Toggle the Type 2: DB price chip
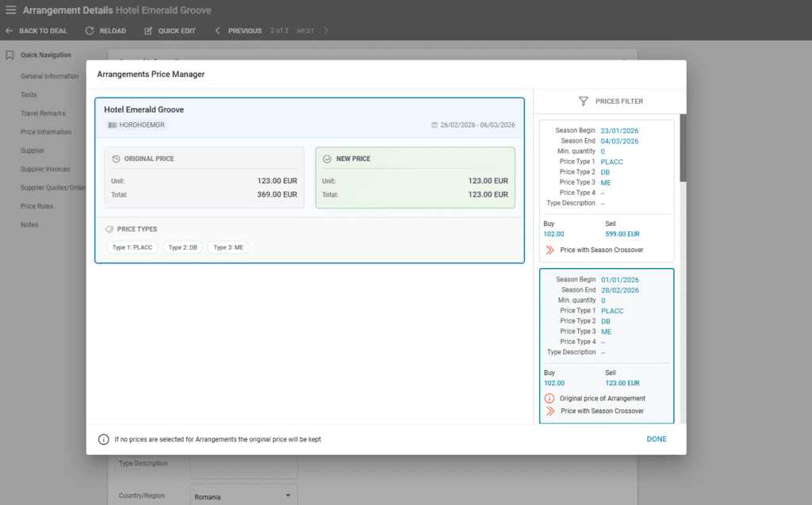812x505 pixels. click(182, 247)
